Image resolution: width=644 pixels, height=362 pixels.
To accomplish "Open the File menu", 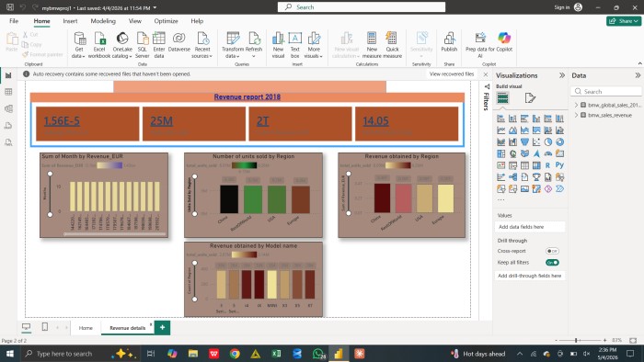I will pos(14,21).
